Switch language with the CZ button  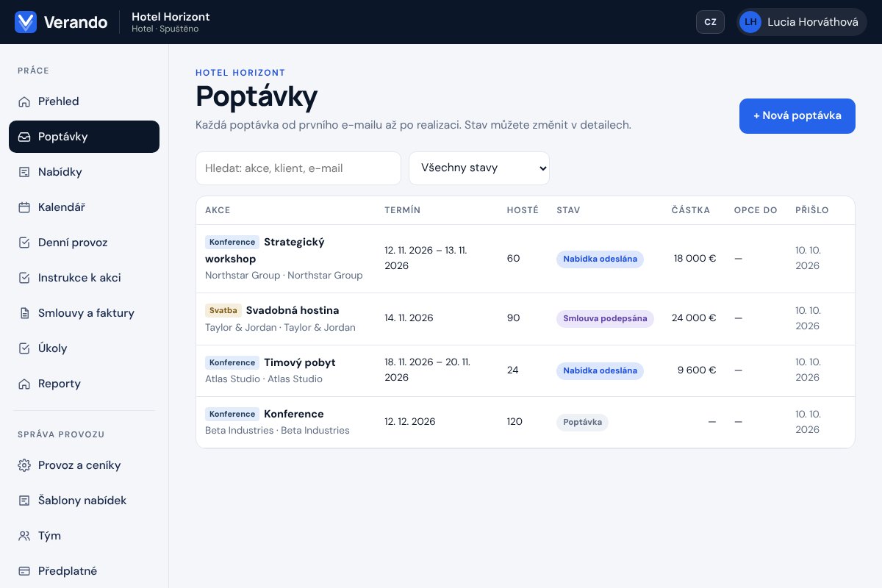click(x=710, y=22)
